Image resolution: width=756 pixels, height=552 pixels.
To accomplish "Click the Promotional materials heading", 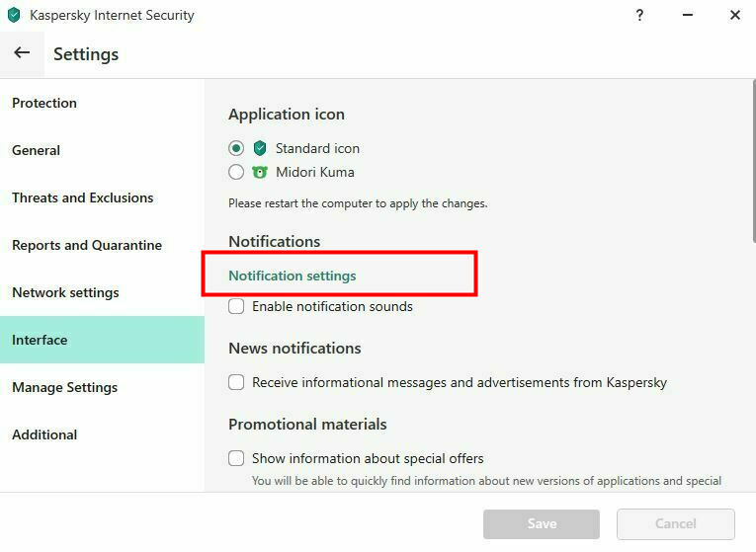I will pos(307,425).
